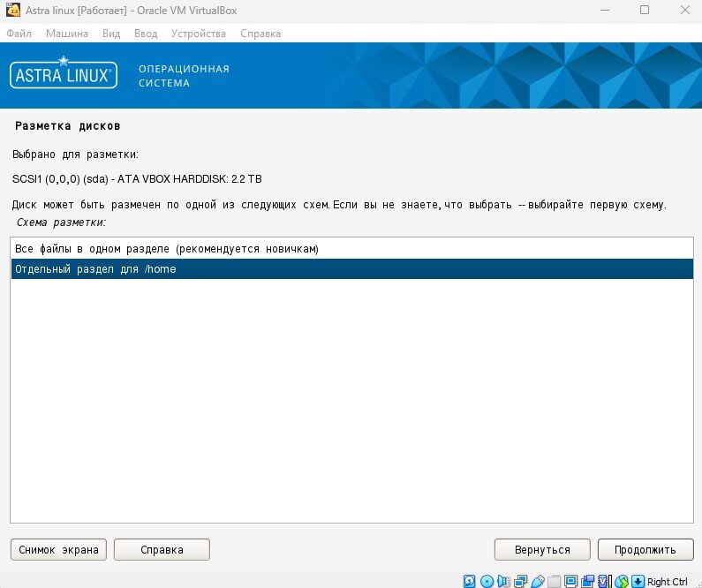Click the keyboard capture arrow icon
This screenshot has height=588, width=702.
(x=638, y=581)
